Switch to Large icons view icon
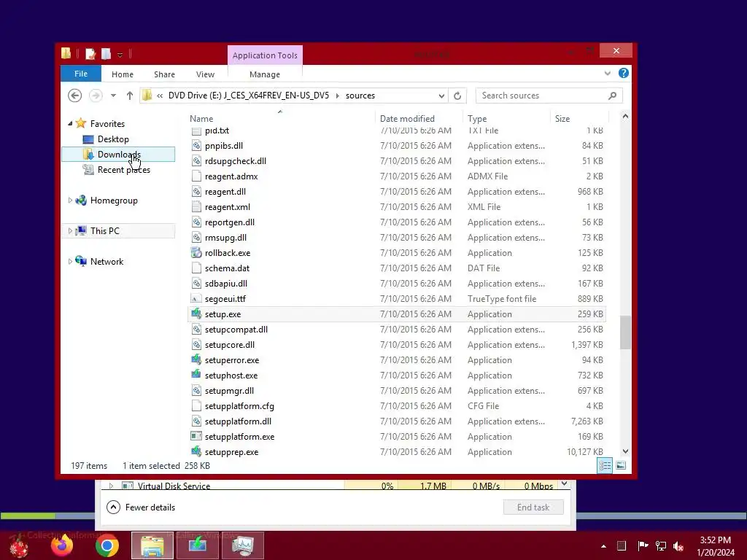 click(621, 466)
